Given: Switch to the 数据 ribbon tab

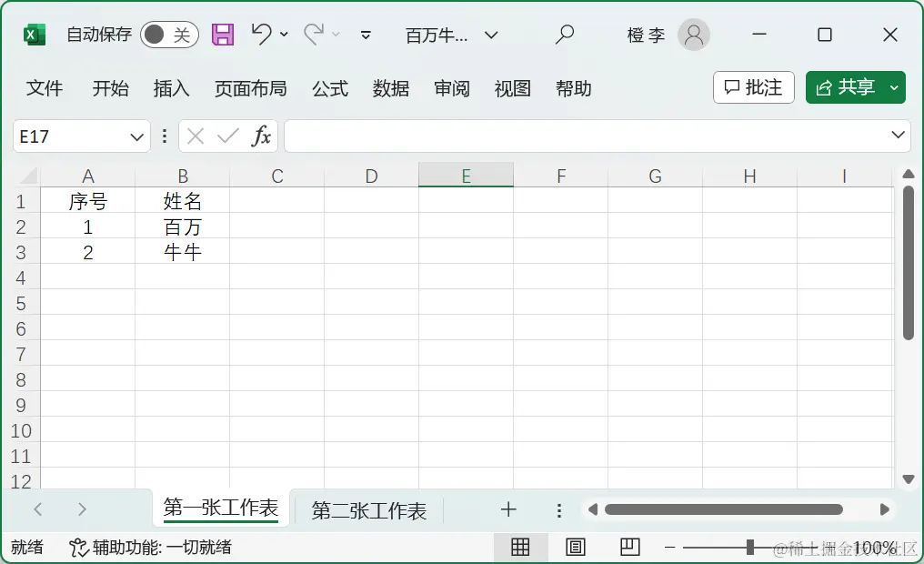Looking at the screenshot, I should pos(391,88).
